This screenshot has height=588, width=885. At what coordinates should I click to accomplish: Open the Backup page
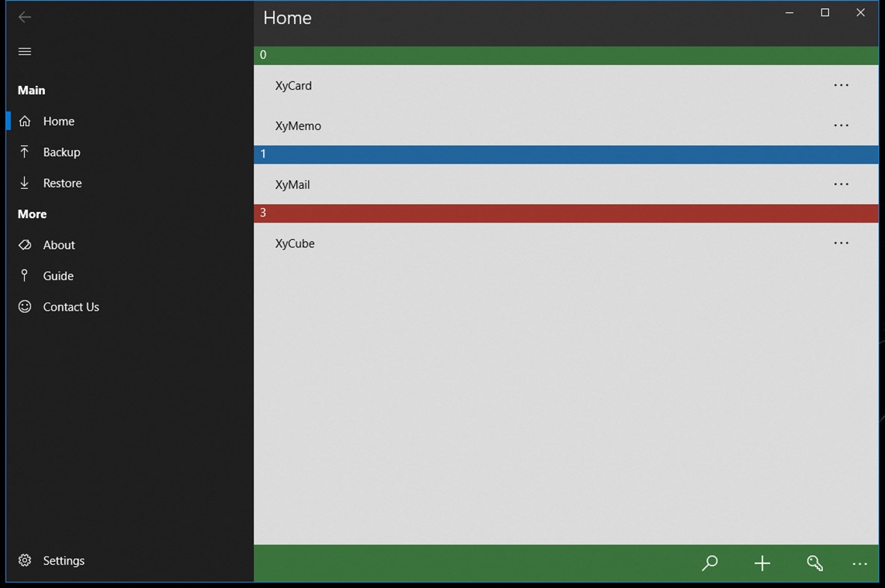click(130, 152)
